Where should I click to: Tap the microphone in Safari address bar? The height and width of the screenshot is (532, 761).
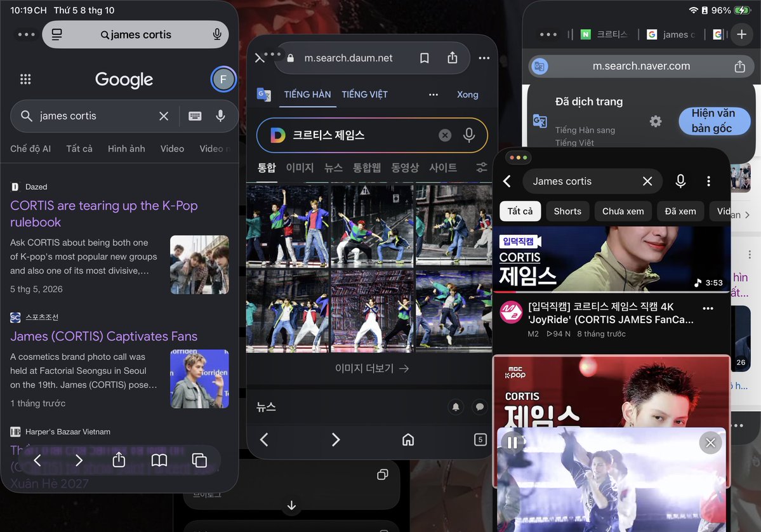tap(217, 34)
